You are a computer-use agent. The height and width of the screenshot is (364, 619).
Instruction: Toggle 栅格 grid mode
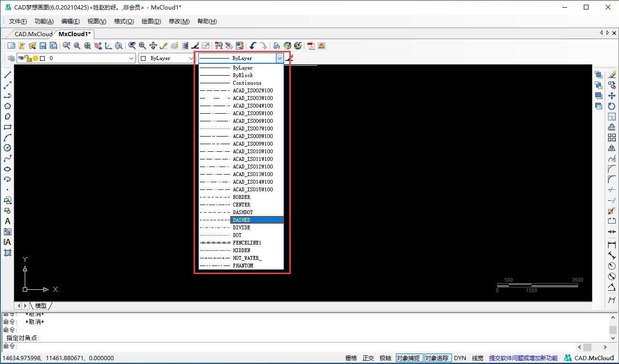click(x=351, y=358)
